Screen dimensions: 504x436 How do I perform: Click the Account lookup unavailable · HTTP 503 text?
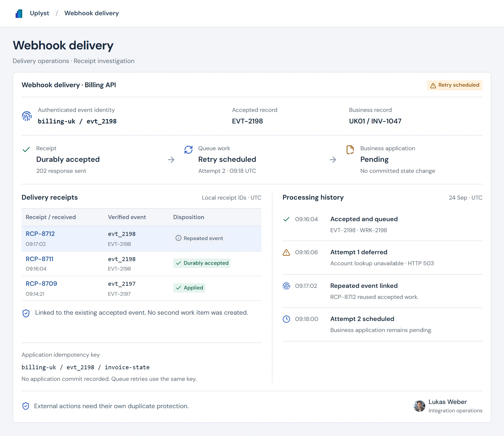click(382, 263)
